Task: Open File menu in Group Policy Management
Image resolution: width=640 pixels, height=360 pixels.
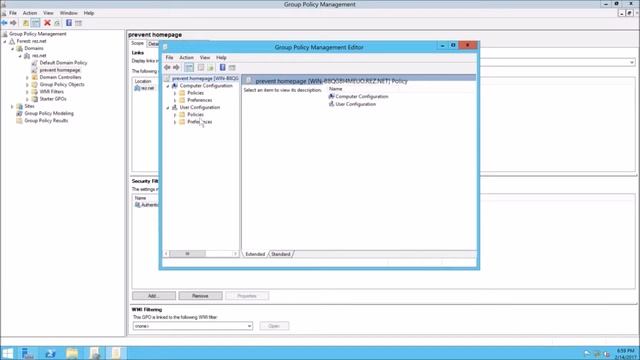Action: 13,13
